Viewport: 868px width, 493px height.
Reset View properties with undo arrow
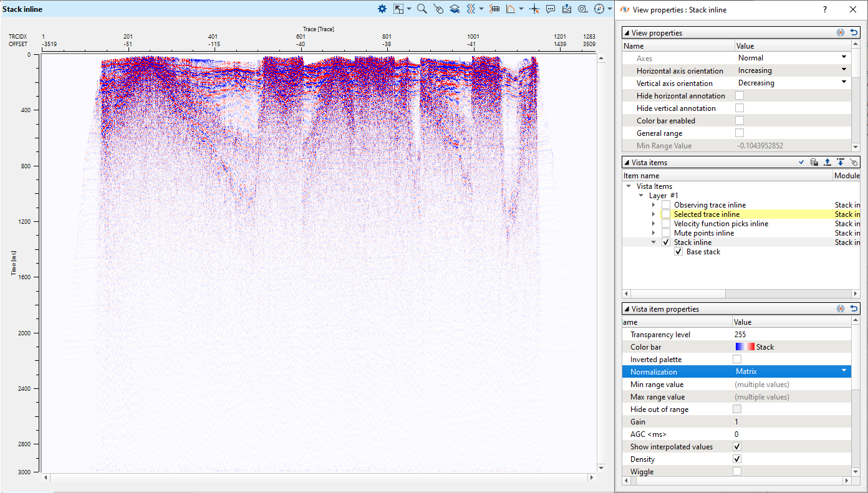point(854,33)
